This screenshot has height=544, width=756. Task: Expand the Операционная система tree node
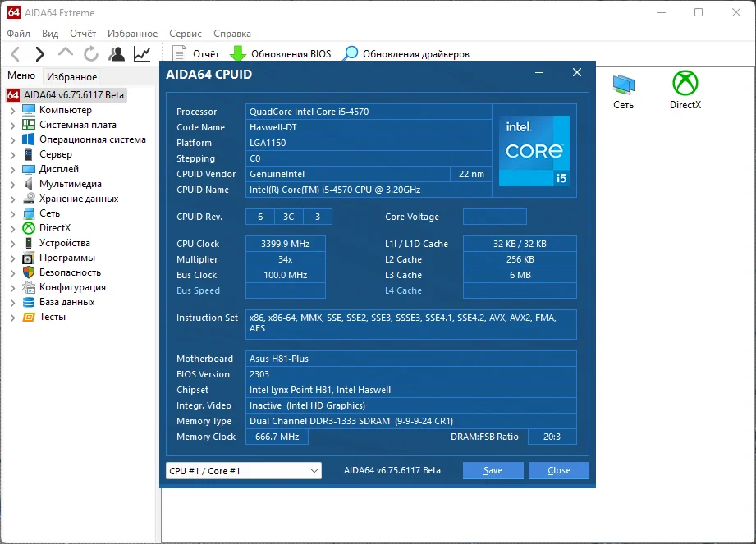[12, 140]
